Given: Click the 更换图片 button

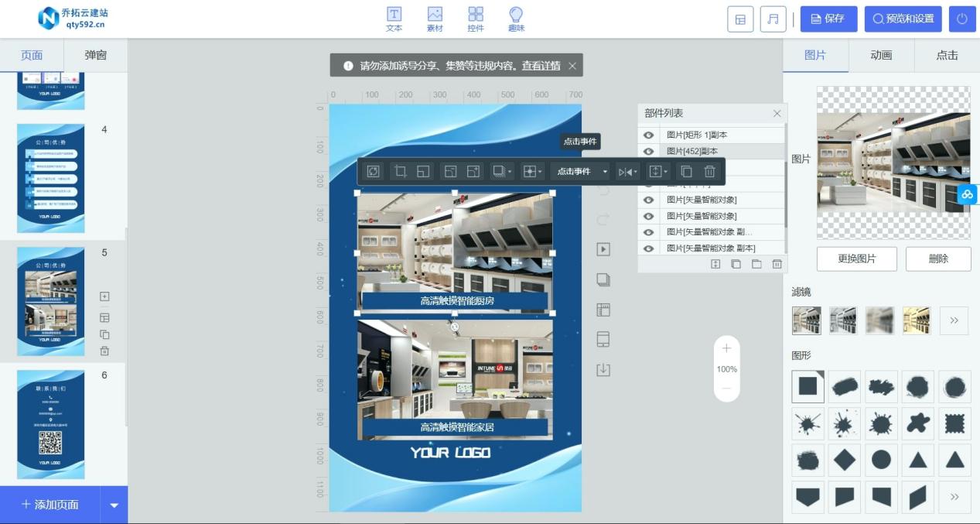Looking at the screenshot, I should tap(856, 259).
